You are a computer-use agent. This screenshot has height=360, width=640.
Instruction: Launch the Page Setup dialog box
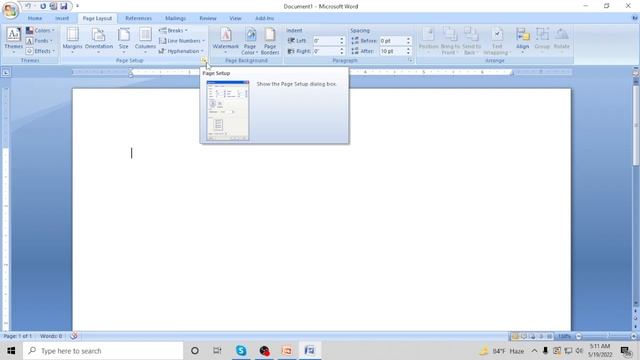[x=203, y=60]
